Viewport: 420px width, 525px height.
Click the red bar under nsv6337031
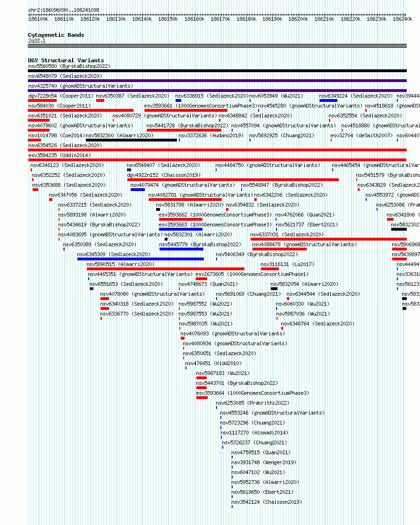click(328, 239)
